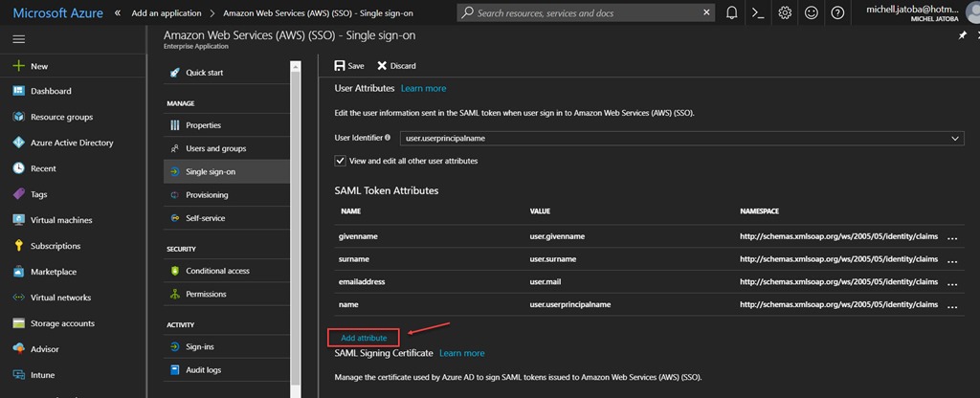Screen dimensions: 980x398
Task: Click the user.givenname value cell
Action: [x=558, y=237]
